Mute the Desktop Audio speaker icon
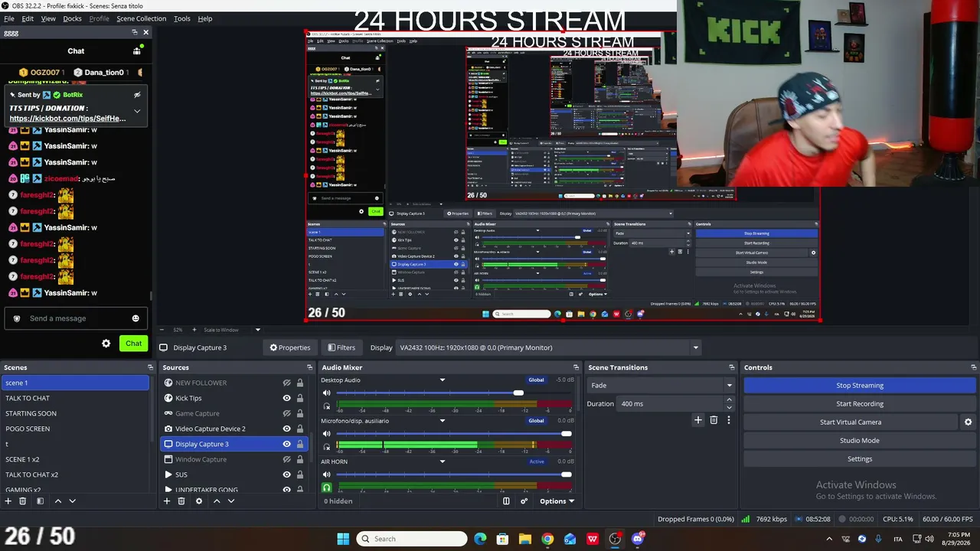Screen dimensions: 980x551 pos(327,393)
